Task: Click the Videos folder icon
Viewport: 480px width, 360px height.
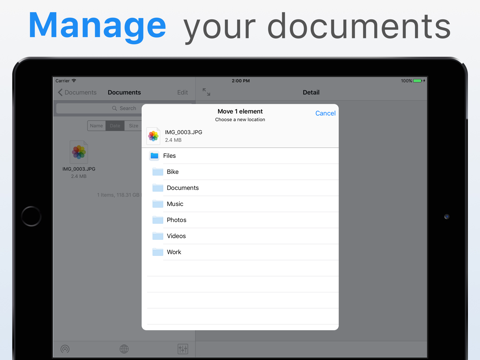Action: [x=158, y=236]
